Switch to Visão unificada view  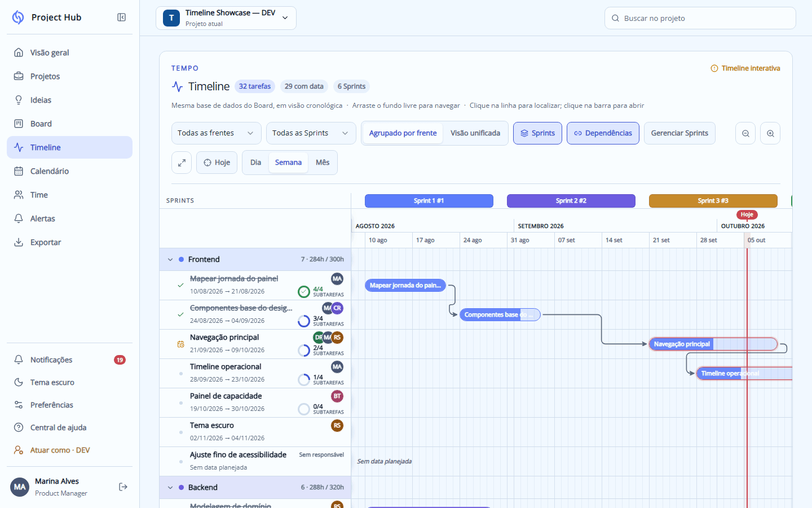pyautogui.click(x=475, y=133)
